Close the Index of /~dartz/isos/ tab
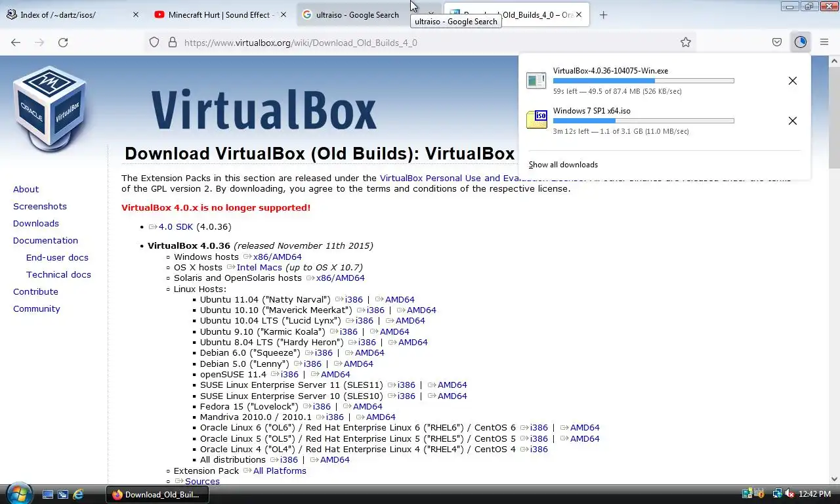The image size is (840, 504). click(x=136, y=14)
